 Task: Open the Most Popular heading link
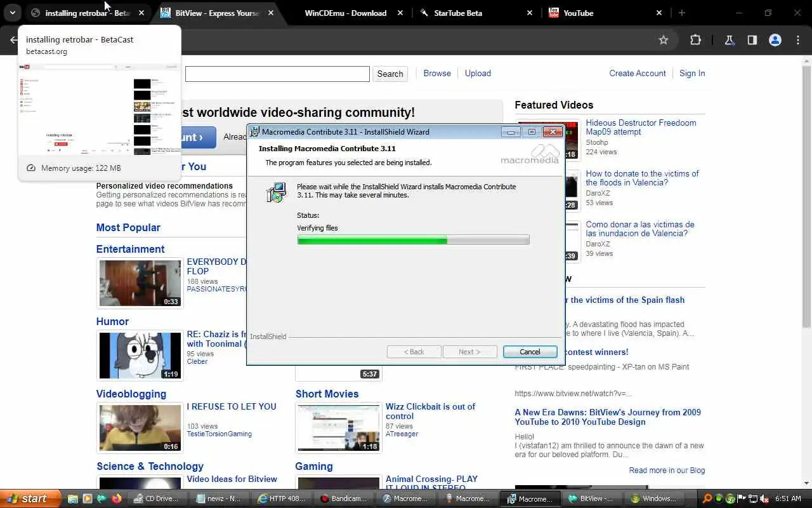(x=128, y=227)
